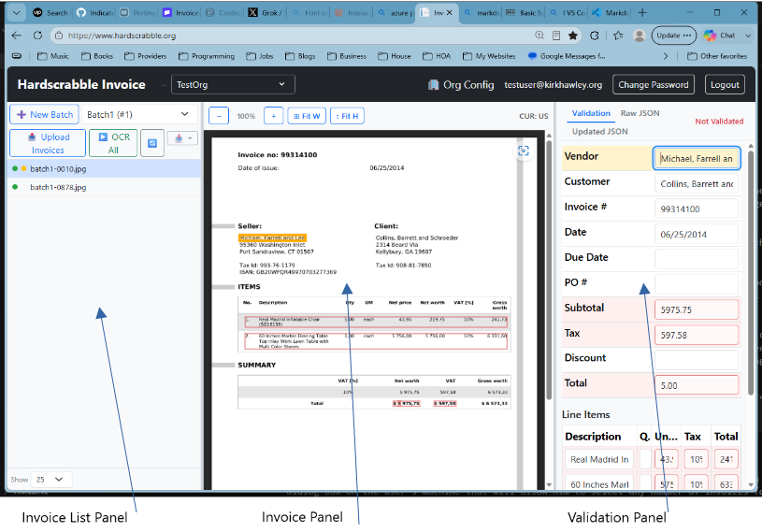
Task: Click the empty Due Date field
Action: tap(697, 259)
